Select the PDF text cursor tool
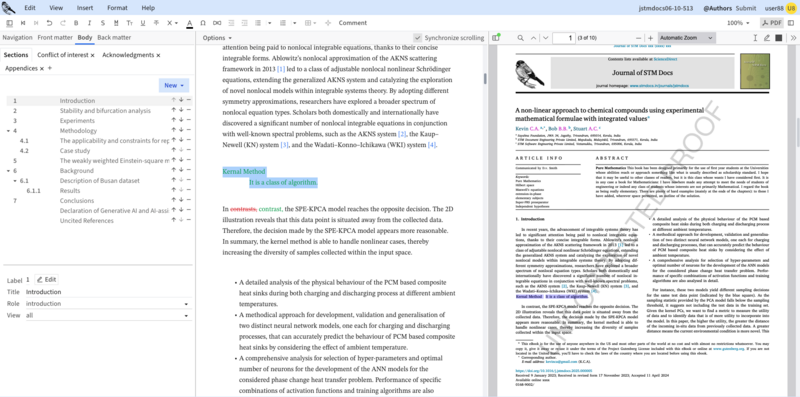Screen dimensions: 800x397 click(755, 38)
